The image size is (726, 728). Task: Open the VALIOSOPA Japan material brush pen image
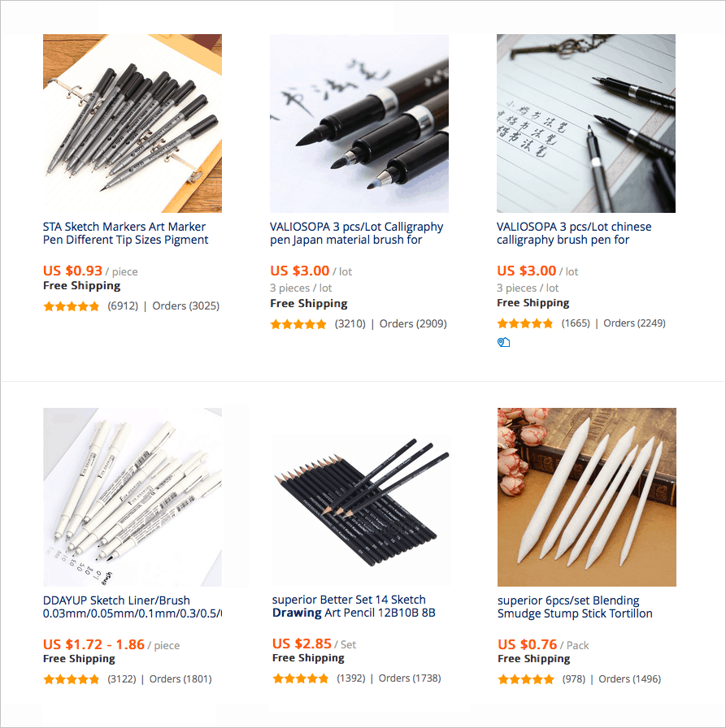pos(359,123)
